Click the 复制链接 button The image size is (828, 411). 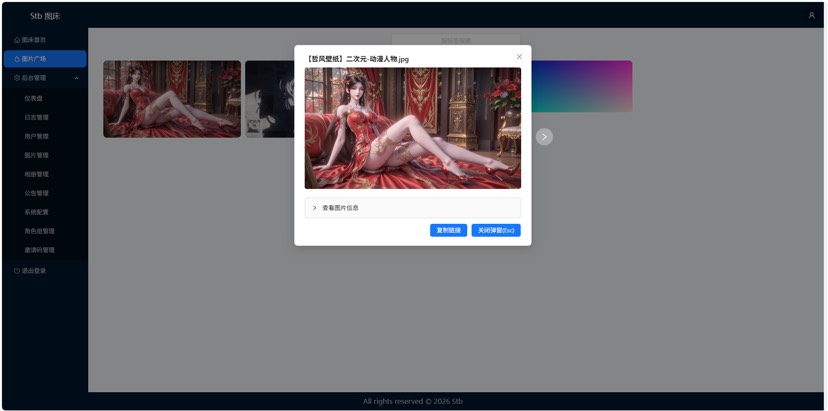coord(448,230)
